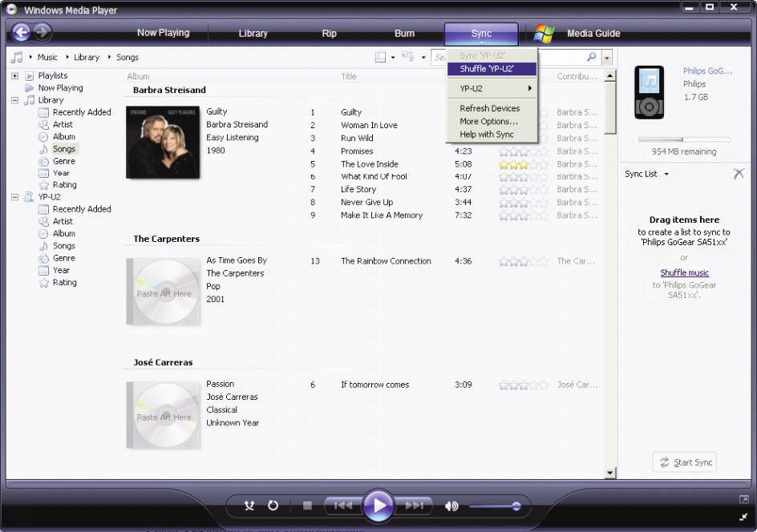Open the Layout options dropdown arrow
Image resolution: width=757 pixels, height=532 pixels.
392,58
